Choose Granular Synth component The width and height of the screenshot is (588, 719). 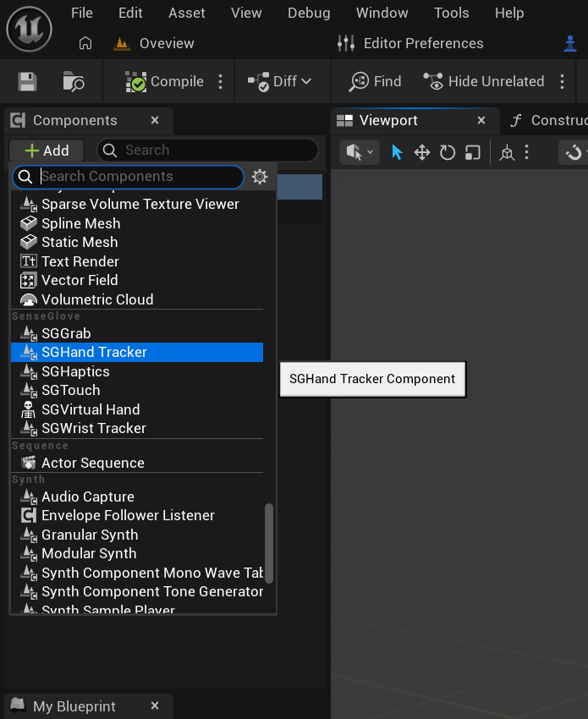click(x=137, y=535)
